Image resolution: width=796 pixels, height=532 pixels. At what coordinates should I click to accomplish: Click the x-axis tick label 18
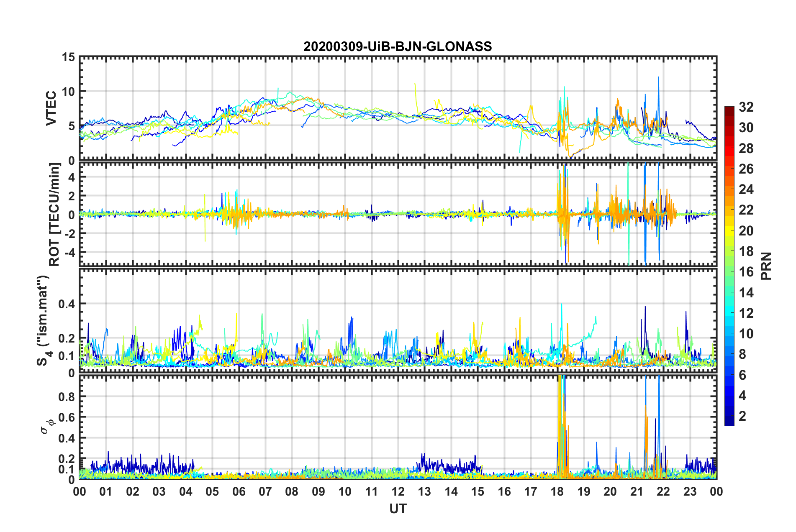click(x=557, y=491)
